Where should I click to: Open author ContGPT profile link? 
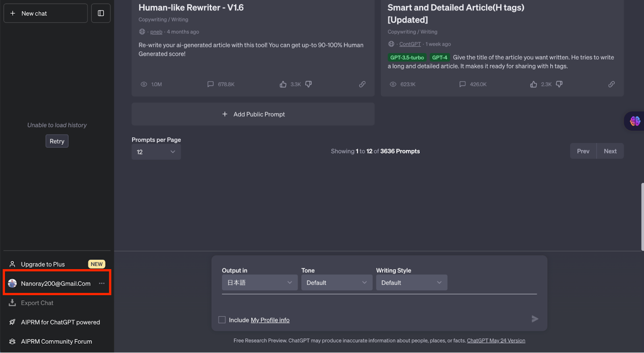coord(410,44)
